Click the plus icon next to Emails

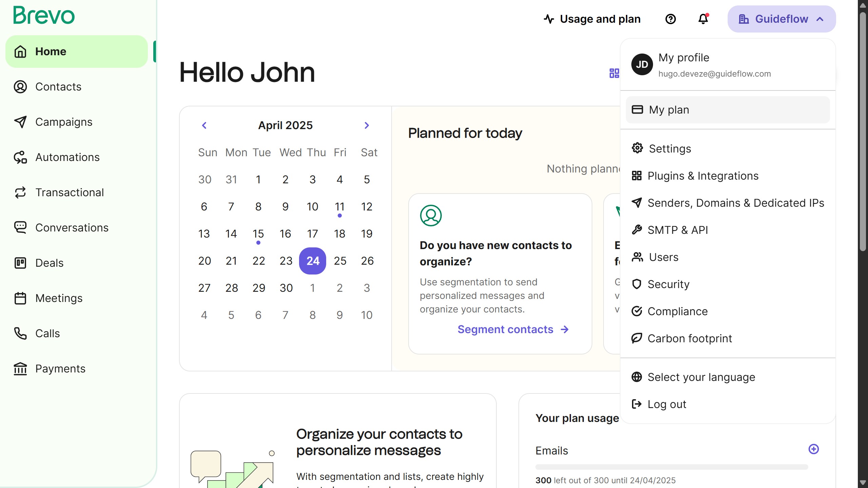pyautogui.click(x=813, y=449)
